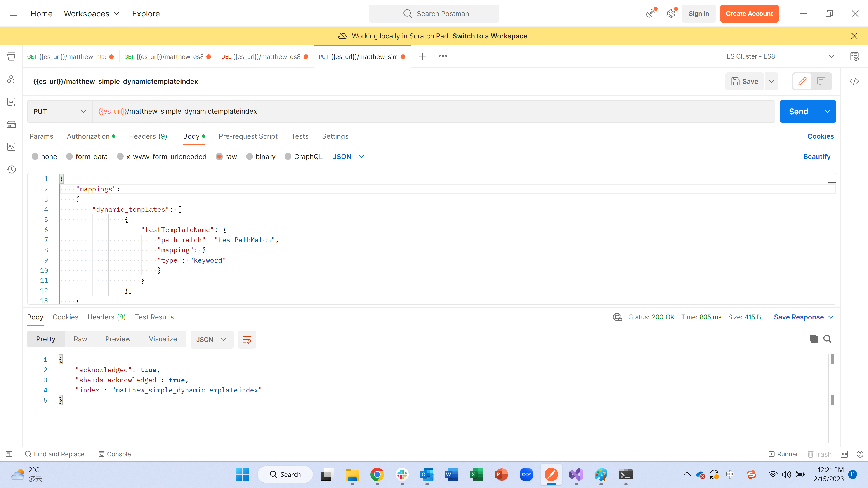
Task: Open Visual Studio from the taskbar
Action: coord(576,474)
